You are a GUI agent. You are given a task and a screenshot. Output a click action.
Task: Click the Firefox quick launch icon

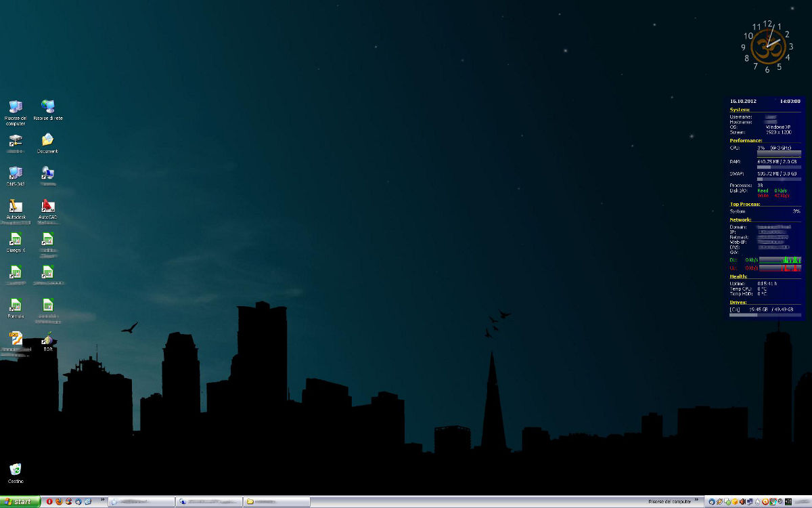(59, 502)
